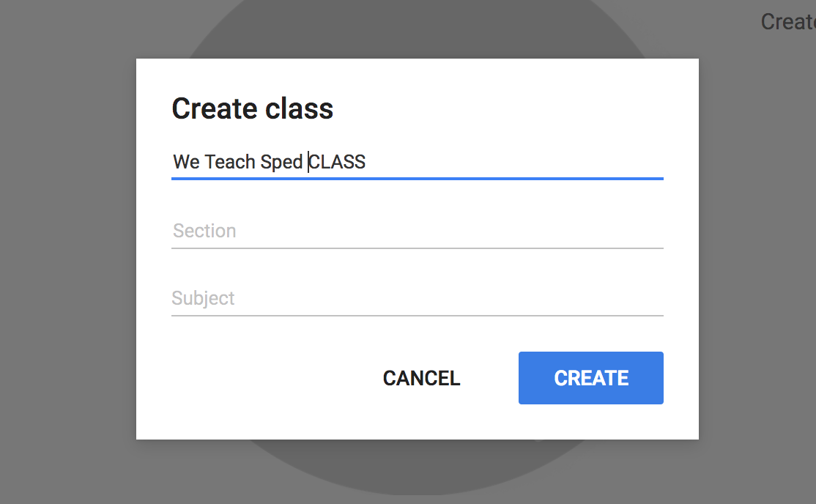This screenshot has width=816, height=504.
Task: Click the word Sped in the class name
Action: [x=281, y=162]
